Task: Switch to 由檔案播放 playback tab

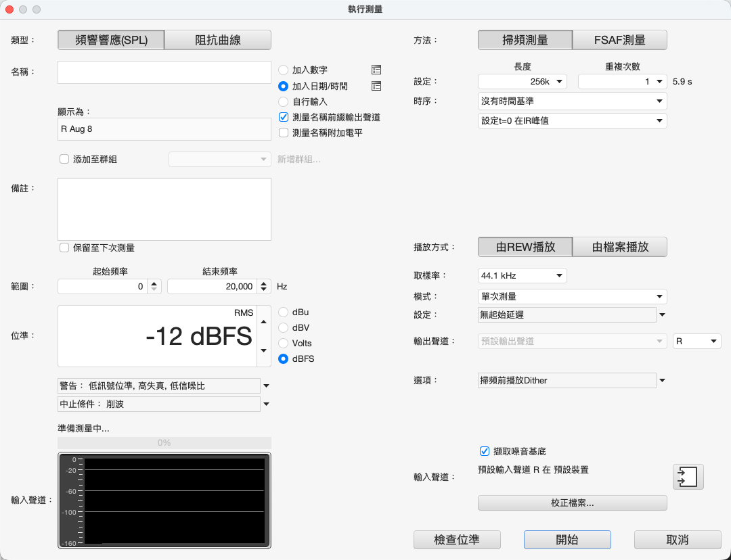Action: (x=619, y=247)
